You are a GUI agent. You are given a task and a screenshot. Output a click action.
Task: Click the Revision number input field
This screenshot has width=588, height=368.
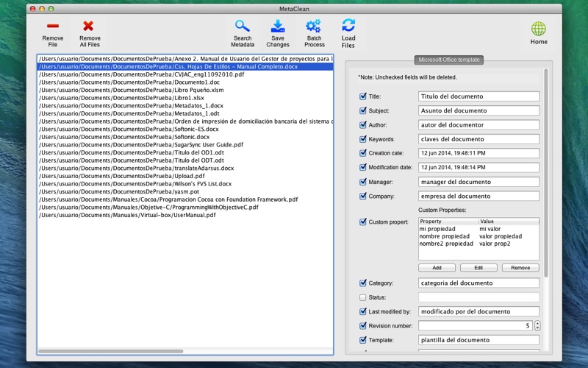click(476, 325)
